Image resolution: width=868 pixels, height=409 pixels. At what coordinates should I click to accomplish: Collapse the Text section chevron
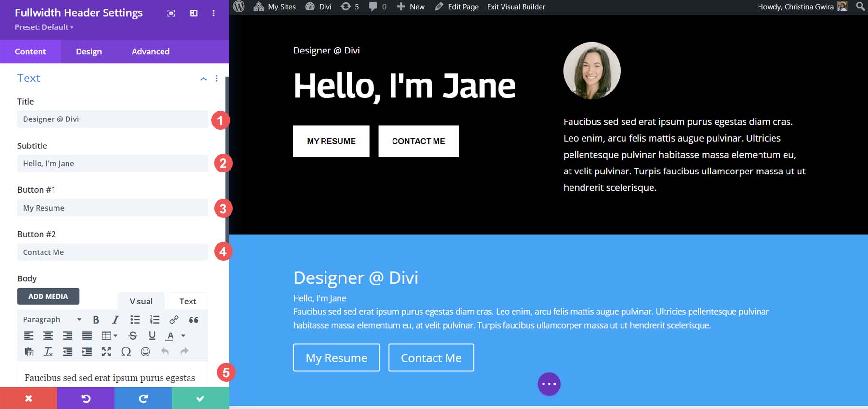(203, 79)
